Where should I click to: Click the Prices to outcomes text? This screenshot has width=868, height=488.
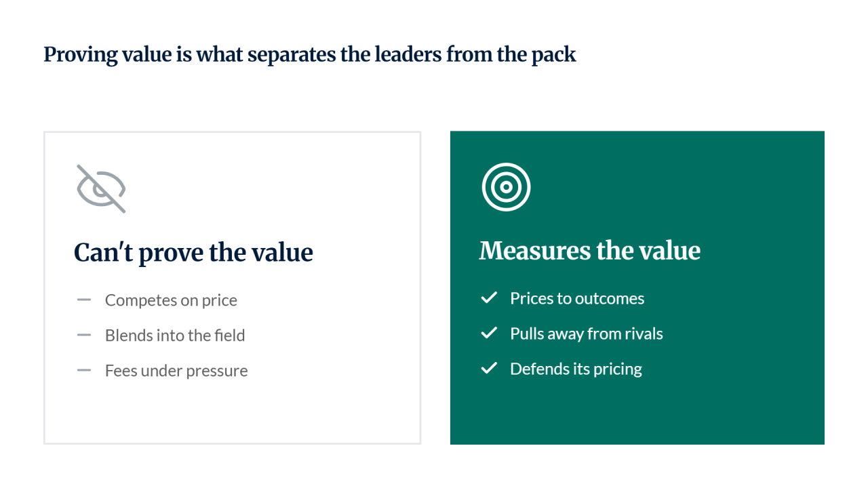tap(577, 299)
